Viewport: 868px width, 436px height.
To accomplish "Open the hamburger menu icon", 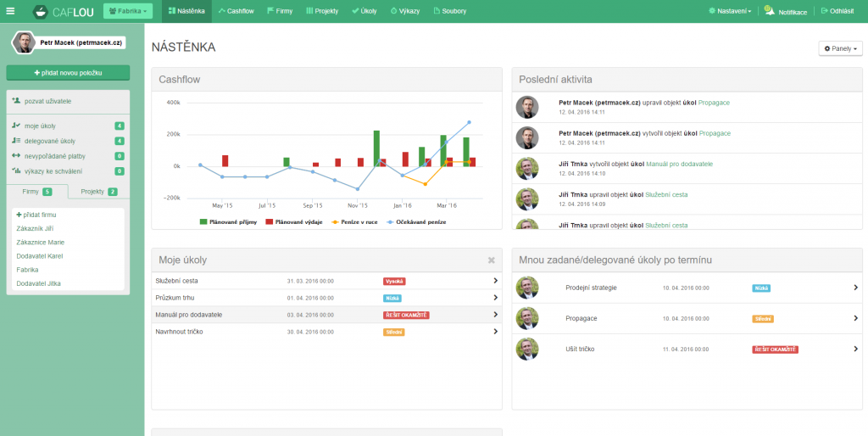I will pyautogui.click(x=10, y=11).
